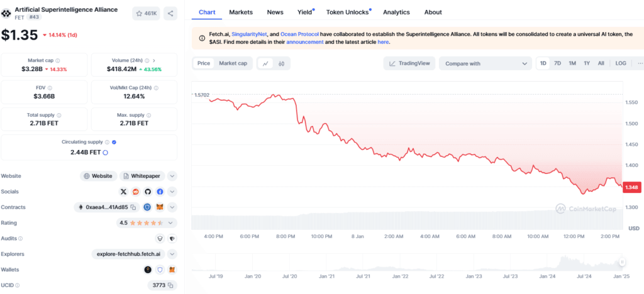Open the 'here' article link in banner
Screen dimensions: 644x294
coord(383,42)
